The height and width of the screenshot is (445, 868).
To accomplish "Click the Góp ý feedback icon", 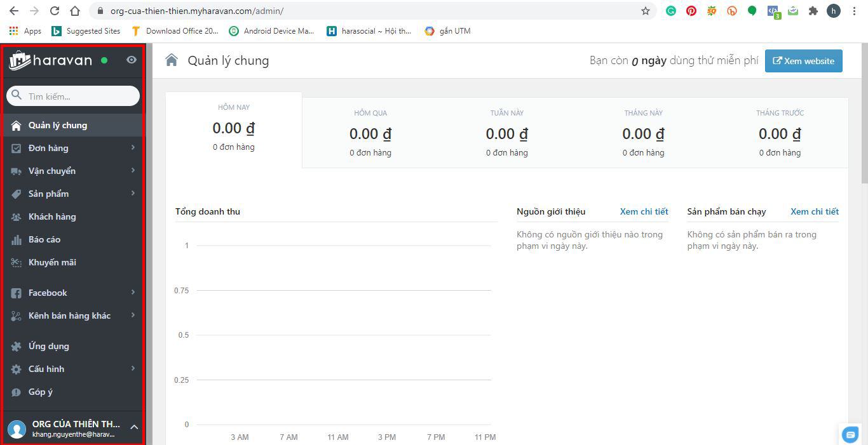I will (x=17, y=392).
